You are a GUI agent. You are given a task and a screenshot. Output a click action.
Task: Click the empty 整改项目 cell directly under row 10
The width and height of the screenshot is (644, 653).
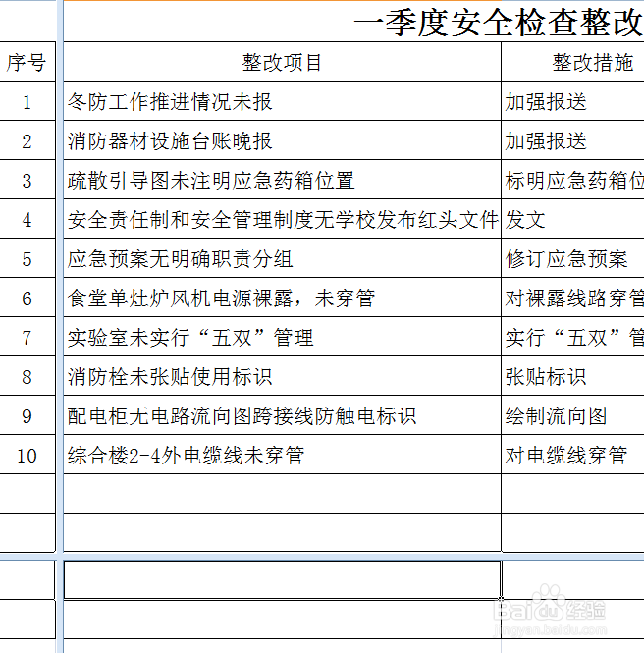point(283,494)
